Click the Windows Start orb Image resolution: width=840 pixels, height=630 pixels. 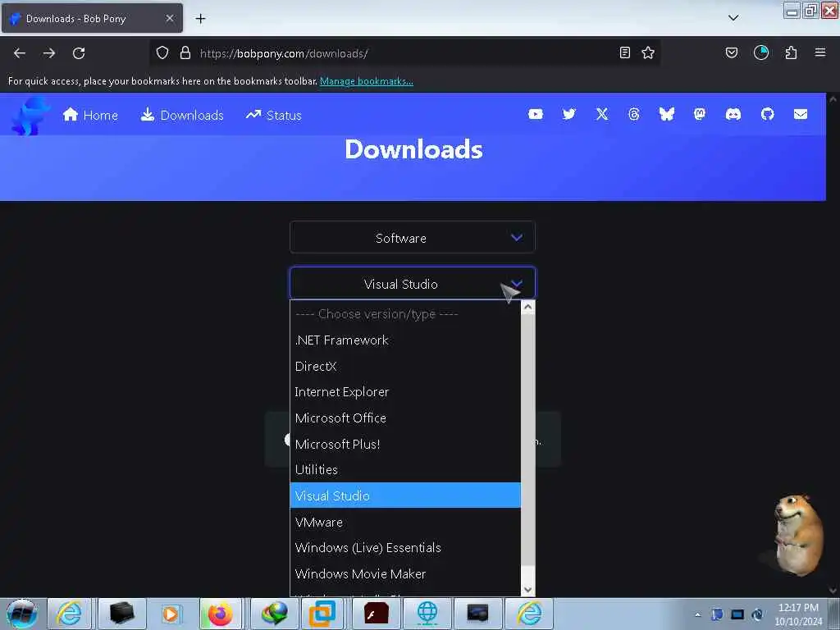(x=22, y=614)
